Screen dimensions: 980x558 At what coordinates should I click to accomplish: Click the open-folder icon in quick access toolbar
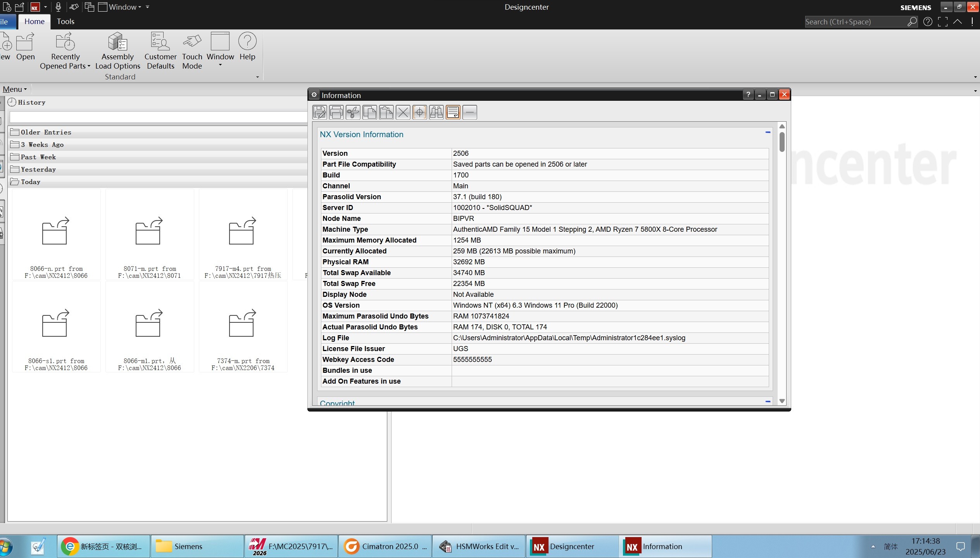[19, 7]
